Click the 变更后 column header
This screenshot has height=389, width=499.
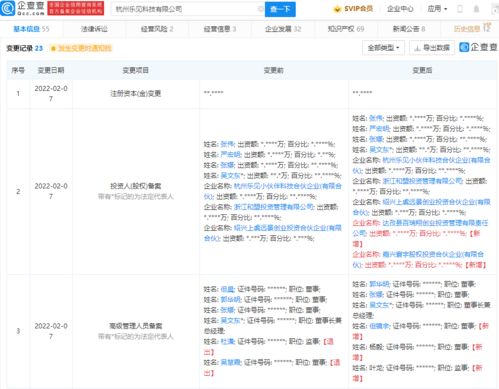pyautogui.click(x=422, y=70)
